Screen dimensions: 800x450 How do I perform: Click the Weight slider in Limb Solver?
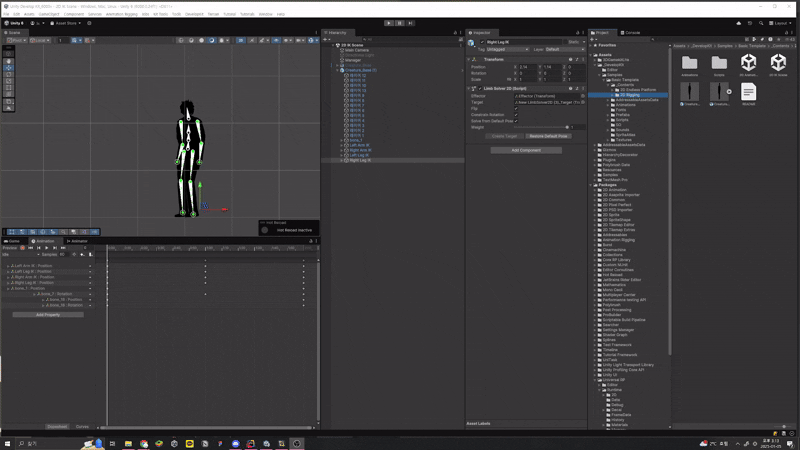541,127
